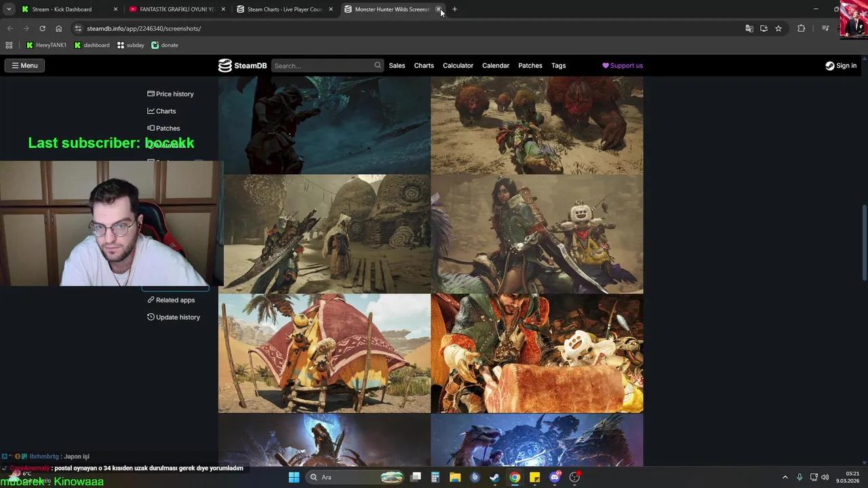The image size is (868, 488).
Task: Open Discord from the taskbar
Action: (555, 477)
